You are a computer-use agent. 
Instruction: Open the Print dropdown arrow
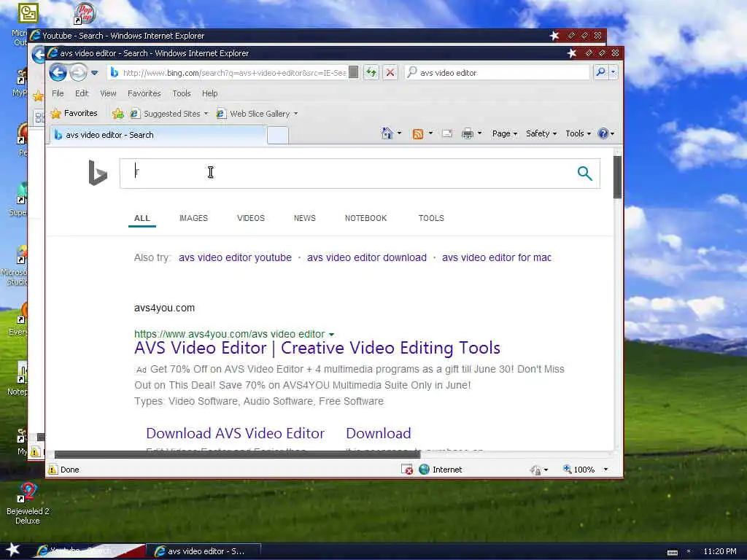(x=480, y=133)
